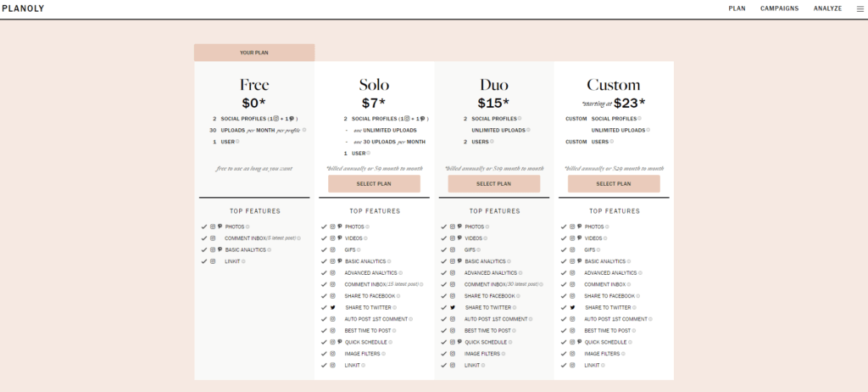Screen dimensions: 868x392
Task: Click info icon beside Duo UNLIMITED UPLOADS
Action: [x=528, y=130]
